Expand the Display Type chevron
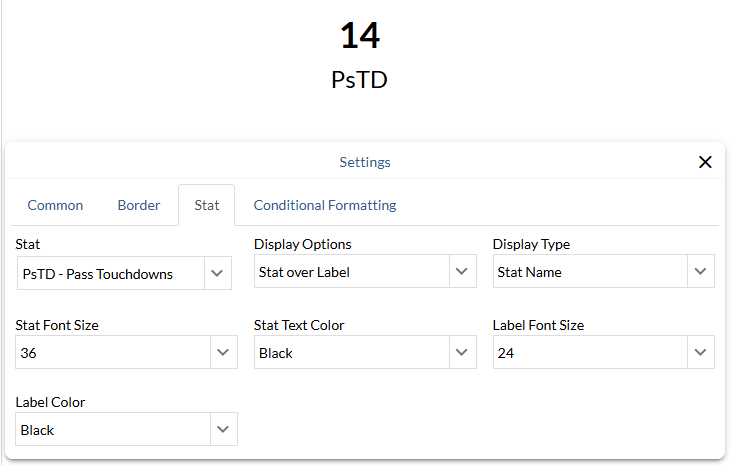734x465 pixels. pos(699,271)
